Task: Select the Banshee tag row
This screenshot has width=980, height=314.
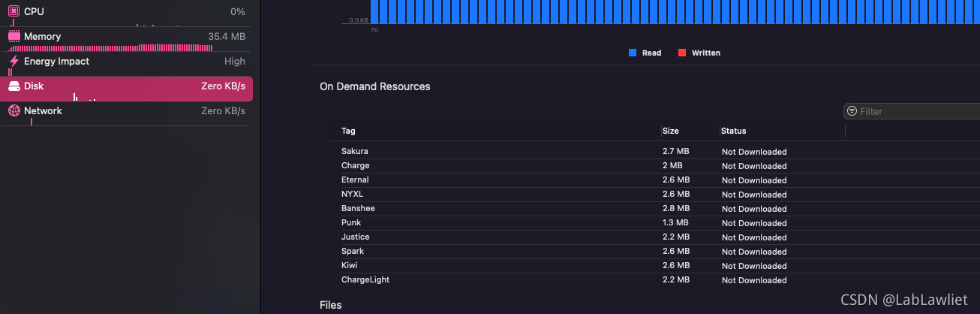Action: click(x=654, y=208)
